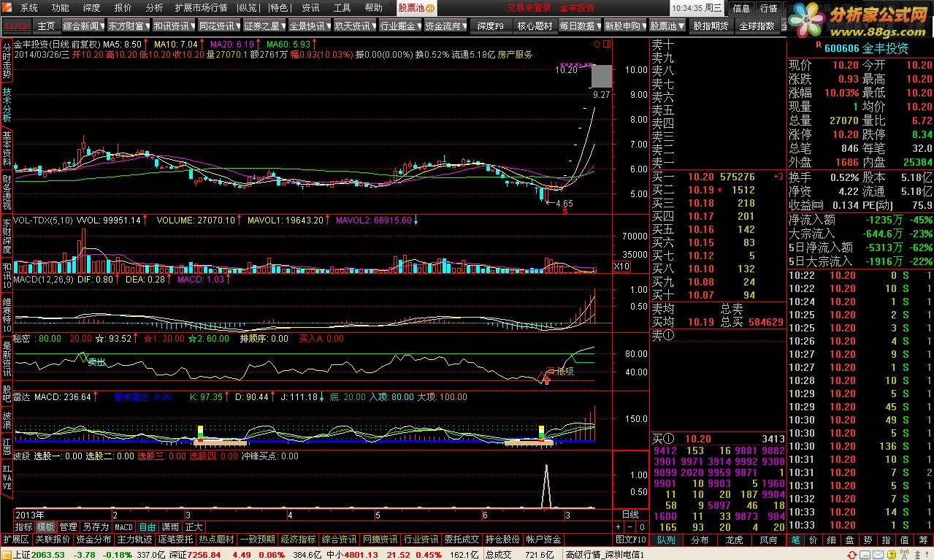Expand the 新股申购 dropdown arrow
Screen dimensions: 934x560
click(x=644, y=26)
